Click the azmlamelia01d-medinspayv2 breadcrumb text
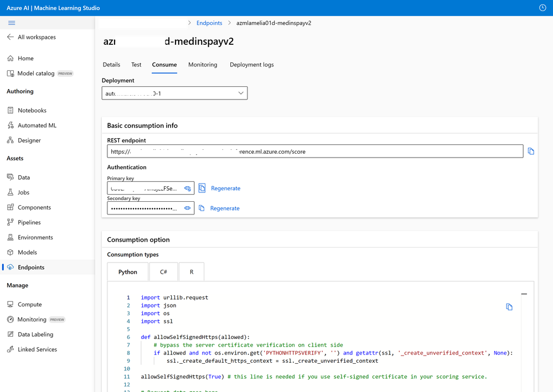 (273, 23)
